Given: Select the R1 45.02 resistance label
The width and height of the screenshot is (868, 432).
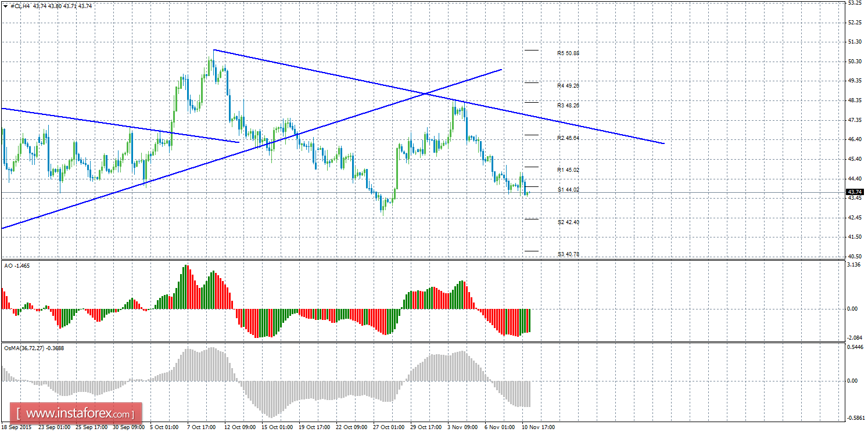Looking at the screenshot, I should click(568, 170).
